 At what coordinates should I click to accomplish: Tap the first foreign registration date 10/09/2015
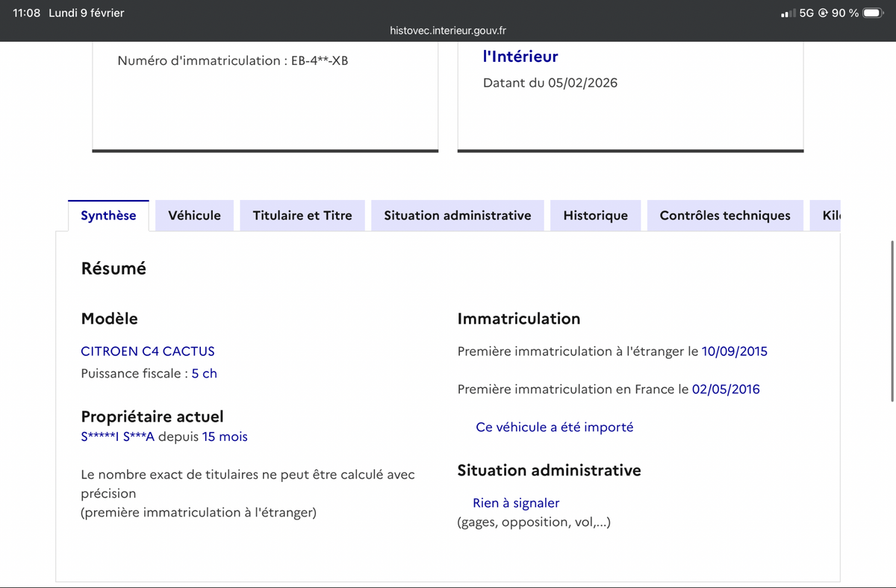[734, 351]
